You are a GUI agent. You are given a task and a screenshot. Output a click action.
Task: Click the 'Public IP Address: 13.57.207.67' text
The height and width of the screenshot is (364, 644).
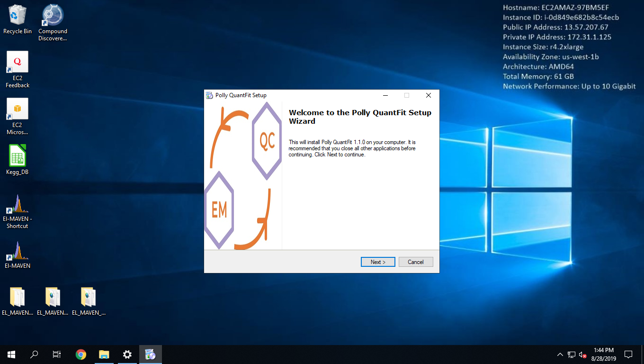[555, 27]
